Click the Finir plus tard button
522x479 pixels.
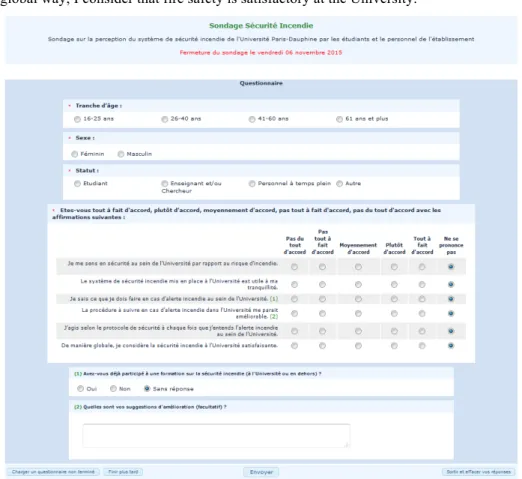pos(123,472)
